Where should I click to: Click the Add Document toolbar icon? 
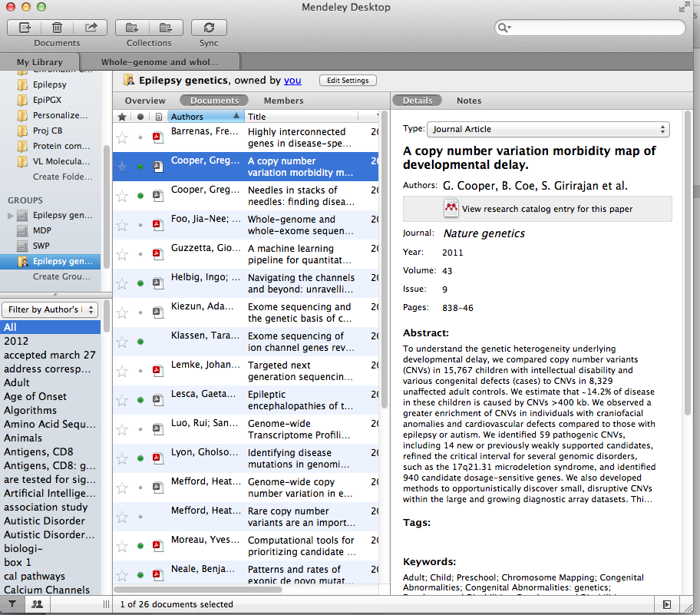[25, 28]
